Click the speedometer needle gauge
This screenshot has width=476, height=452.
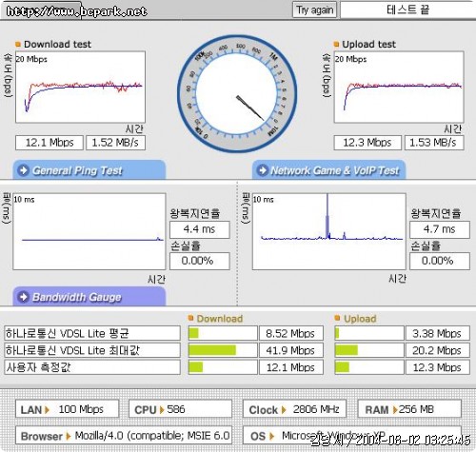click(237, 93)
